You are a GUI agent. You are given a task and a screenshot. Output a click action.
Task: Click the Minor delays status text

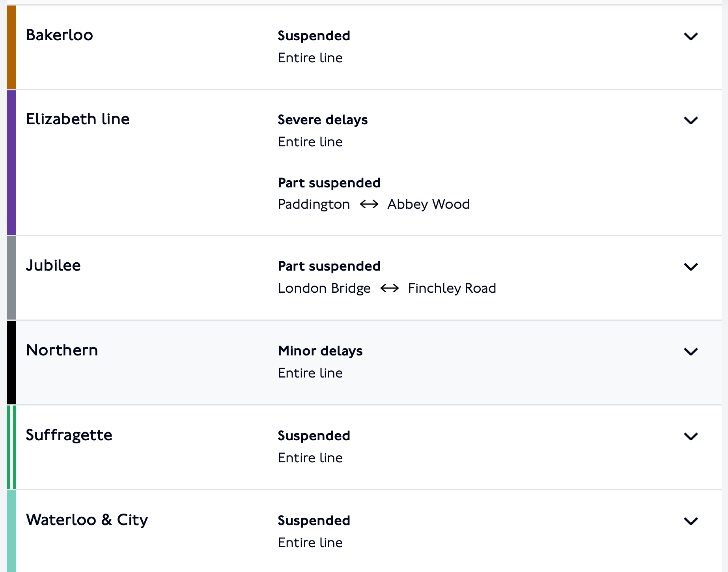320,351
